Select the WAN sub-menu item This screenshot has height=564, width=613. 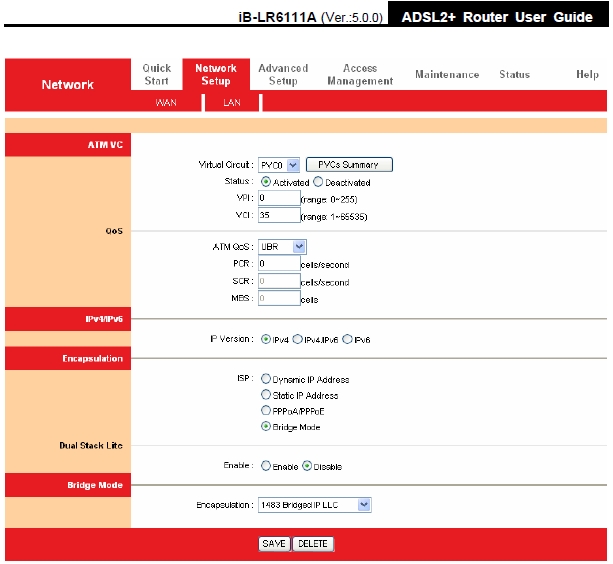point(166,103)
